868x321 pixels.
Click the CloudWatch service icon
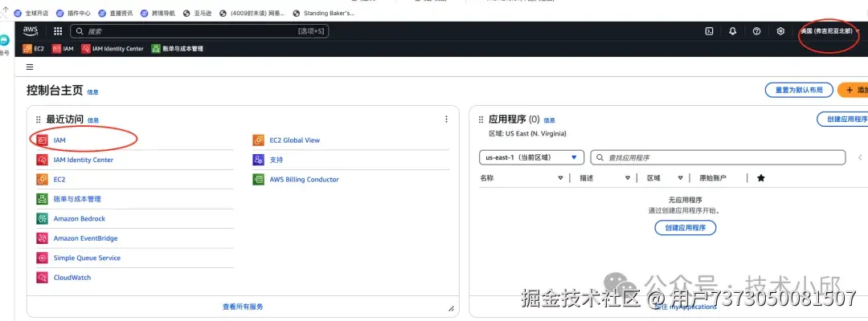[x=42, y=278]
